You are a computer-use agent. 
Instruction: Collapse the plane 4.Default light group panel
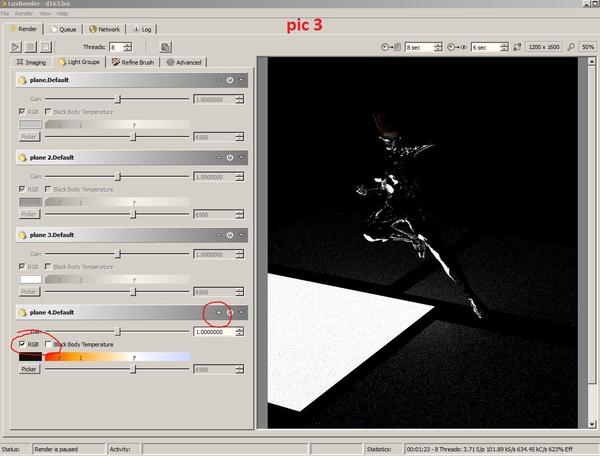pos(241,312)
